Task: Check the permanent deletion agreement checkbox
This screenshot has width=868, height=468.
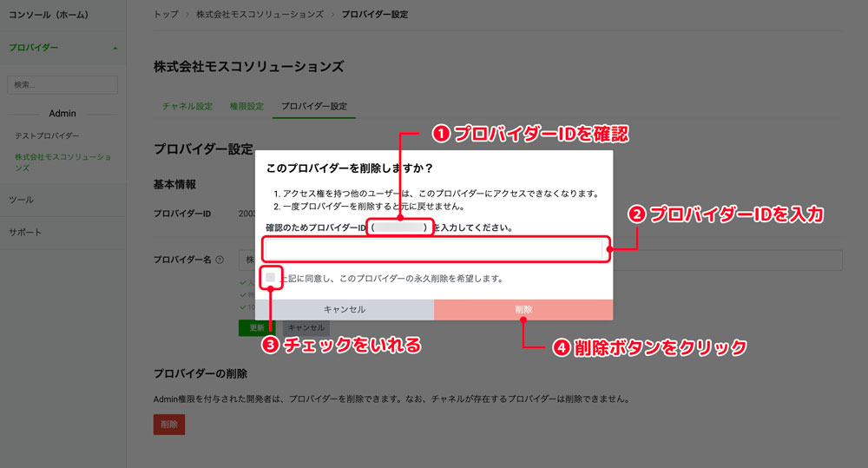Action: [270, 278]
